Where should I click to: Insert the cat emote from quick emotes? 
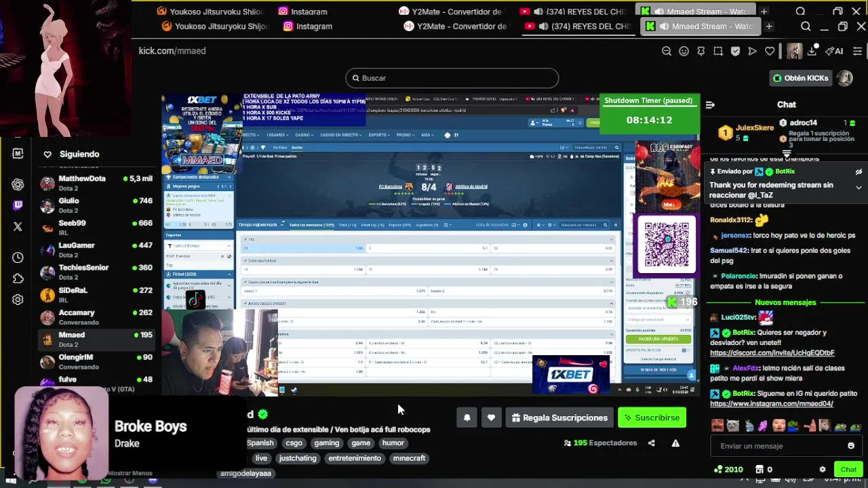[733, 426]
